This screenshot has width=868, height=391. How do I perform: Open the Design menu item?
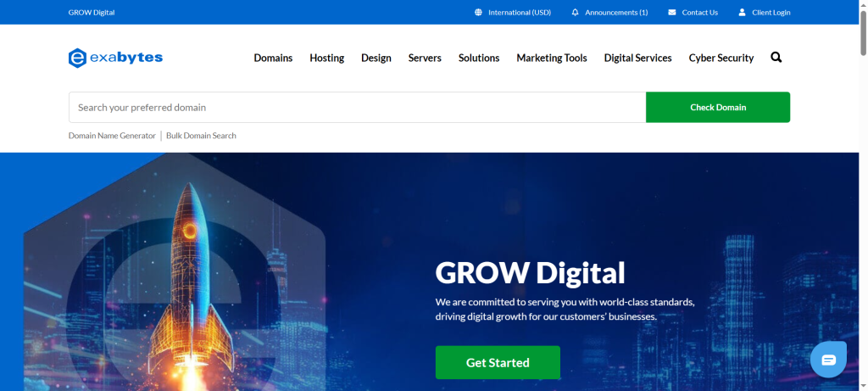[x=376, y=58]
